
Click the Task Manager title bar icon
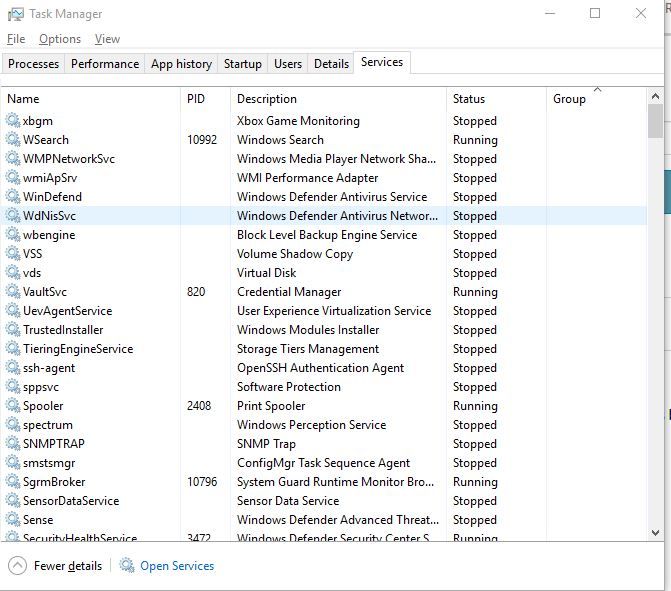click(16, 14)
